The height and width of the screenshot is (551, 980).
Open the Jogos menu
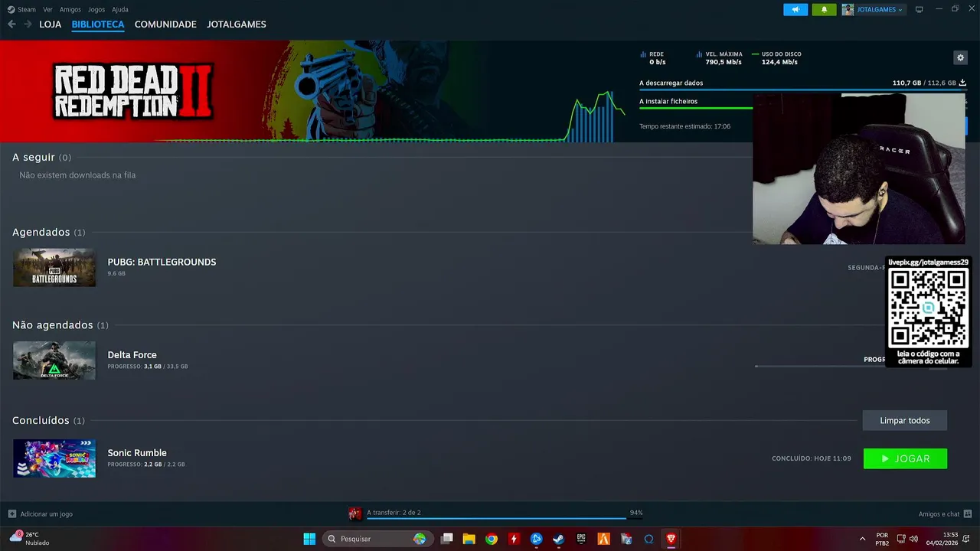(x=96, y=9)
